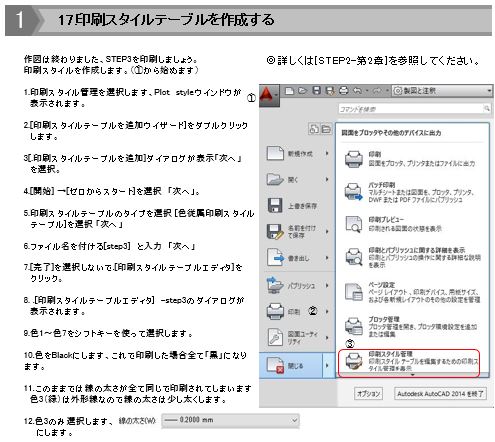
Task: Open the 線の太さ 0.2000 mm dropdown
Action: point(230,420)
